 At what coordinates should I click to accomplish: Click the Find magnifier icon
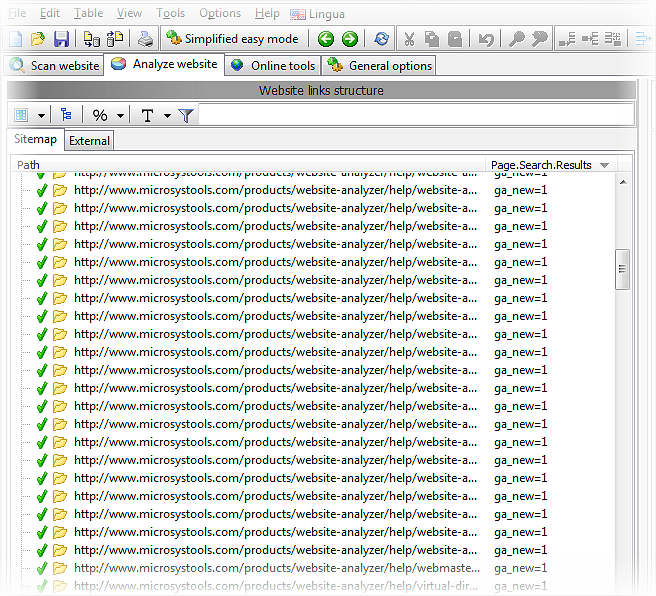[516, 39]
